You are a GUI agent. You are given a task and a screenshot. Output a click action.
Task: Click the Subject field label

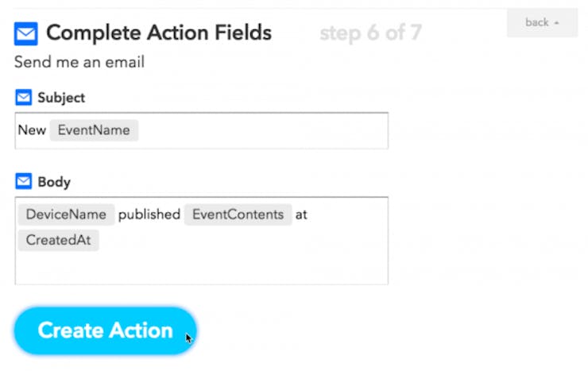[x=61, y=98]
